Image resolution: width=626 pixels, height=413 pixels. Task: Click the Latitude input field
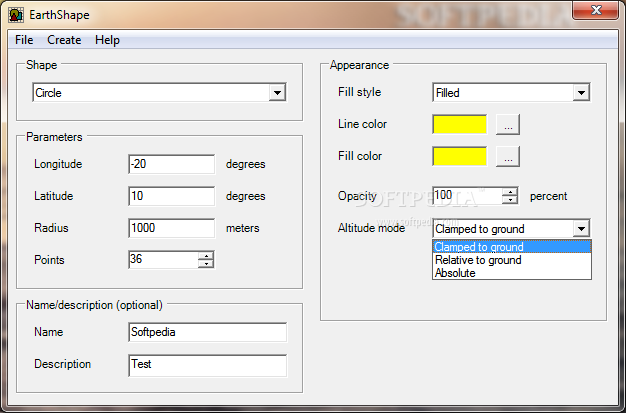(172, 196)
